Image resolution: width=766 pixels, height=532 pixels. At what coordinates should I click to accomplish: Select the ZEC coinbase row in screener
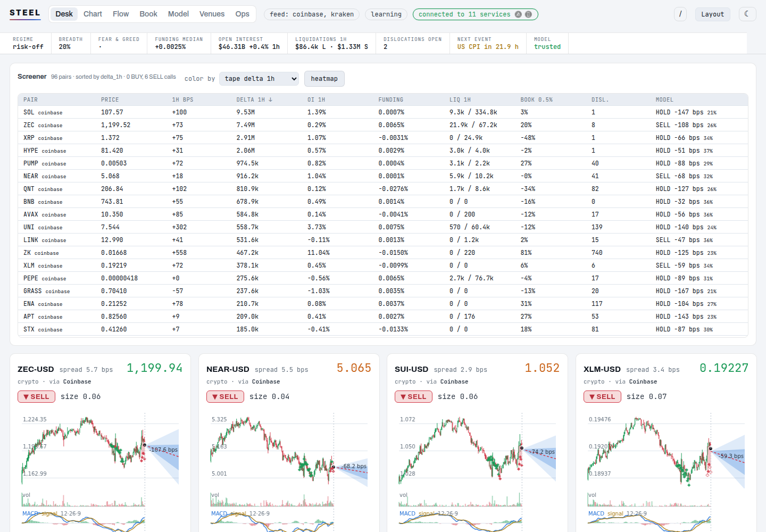tap(383, 125)
